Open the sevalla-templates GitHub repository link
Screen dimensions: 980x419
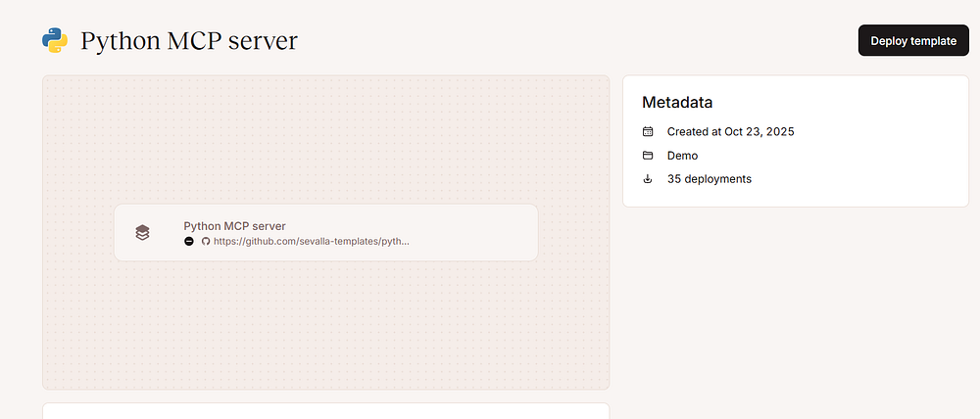(x=311, y=241)
